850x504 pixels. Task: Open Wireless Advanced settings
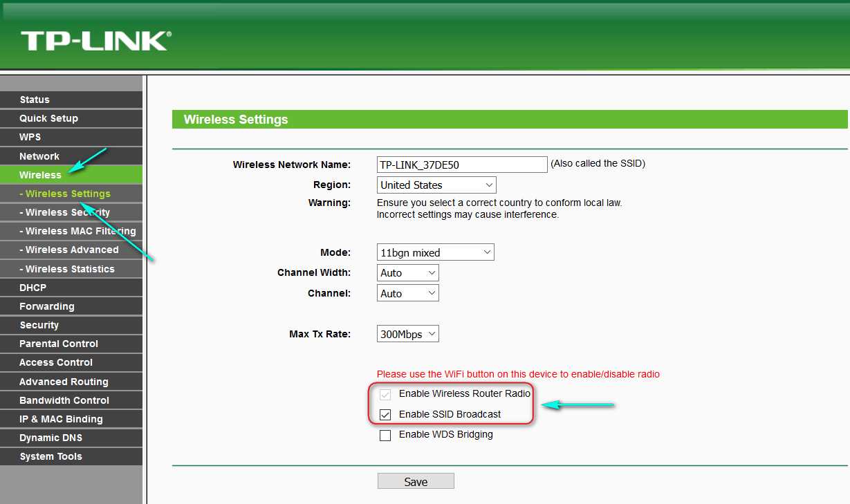(71, 250)
